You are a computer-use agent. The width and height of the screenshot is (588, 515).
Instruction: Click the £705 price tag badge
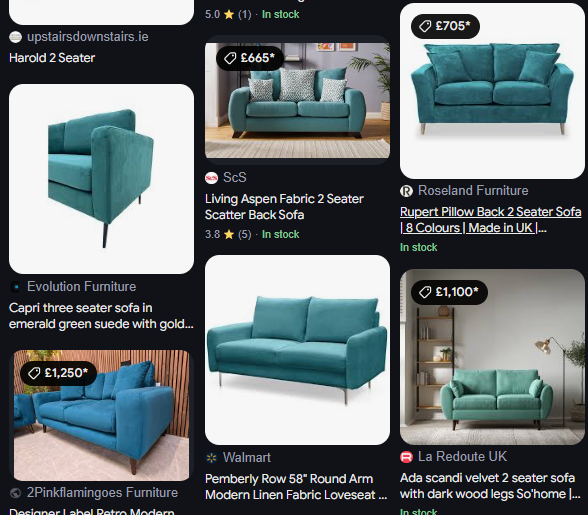(x=445, y=26)
